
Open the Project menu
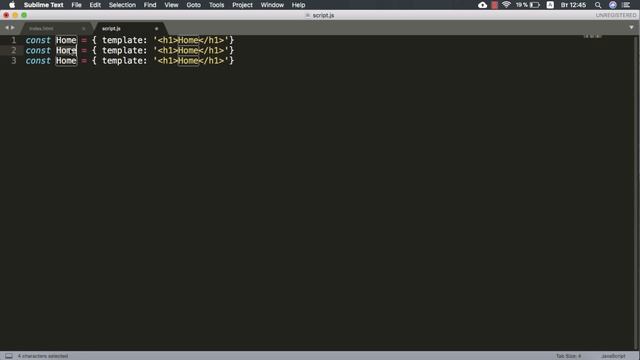point(242,5)
